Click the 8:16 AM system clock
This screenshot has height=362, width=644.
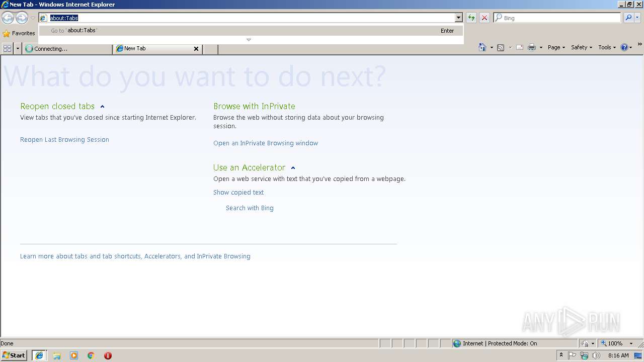pyautogui.click(x=618, y=355)
